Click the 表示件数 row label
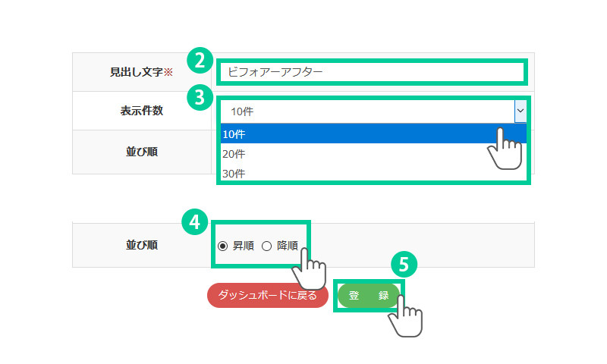 pyautogui.click(x=141, y=111)
